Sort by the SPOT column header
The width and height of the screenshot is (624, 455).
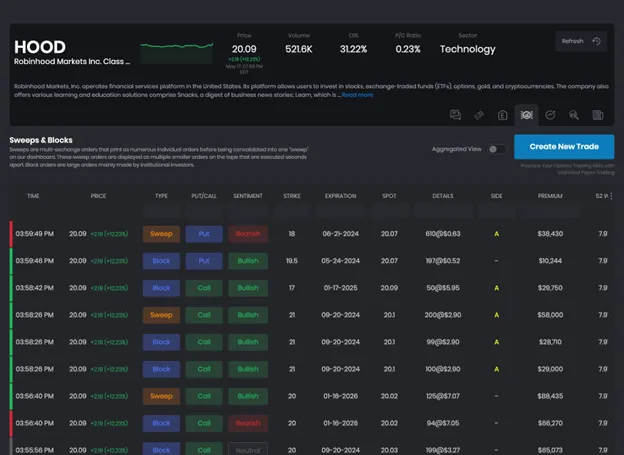coord(389,196)
